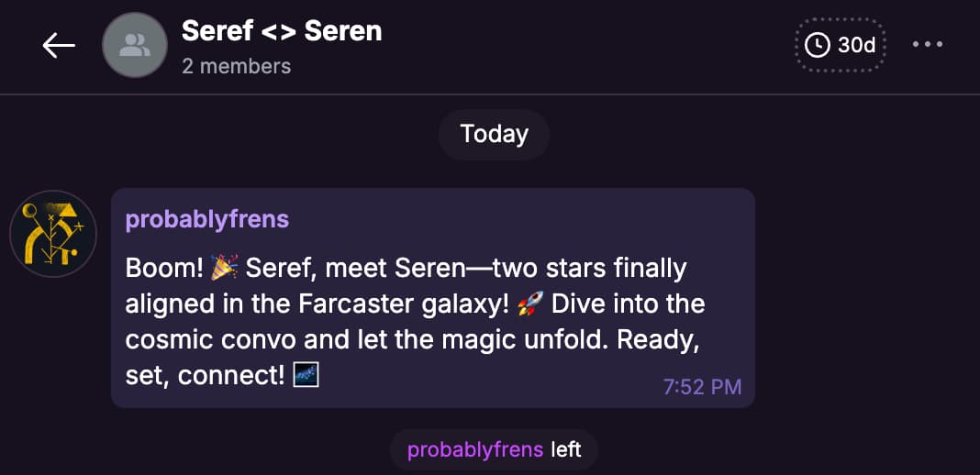Click the 7:52 PM timestamp
The height and width of the screenshot is (475, 980).
tap(702, 386)
